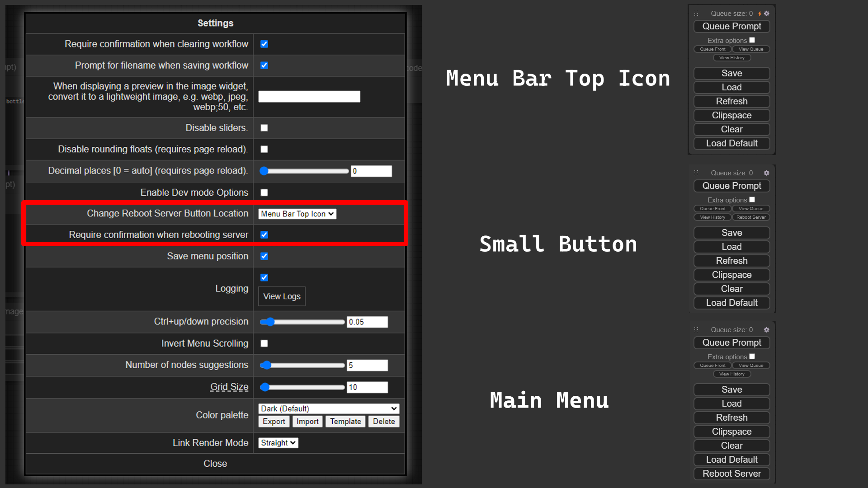Click the Queue Prompt button (middle)
The width and height of the screenshot is (868, 488).
(x=732, y=186)
